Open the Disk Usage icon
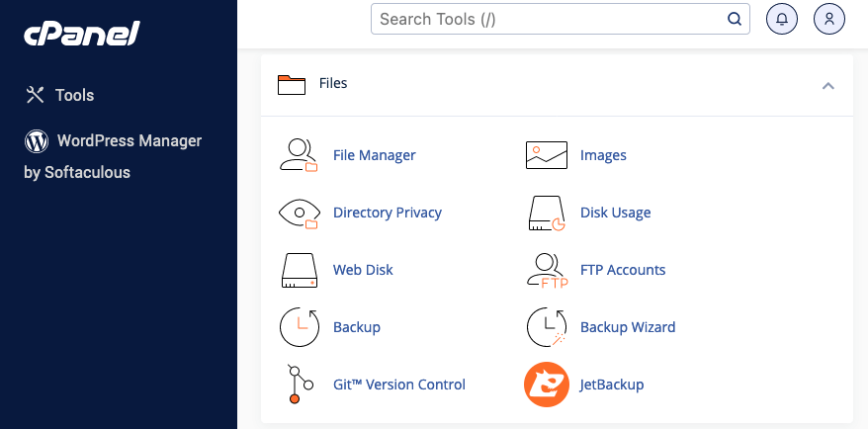The image size is (868, 429). point(546,213)
